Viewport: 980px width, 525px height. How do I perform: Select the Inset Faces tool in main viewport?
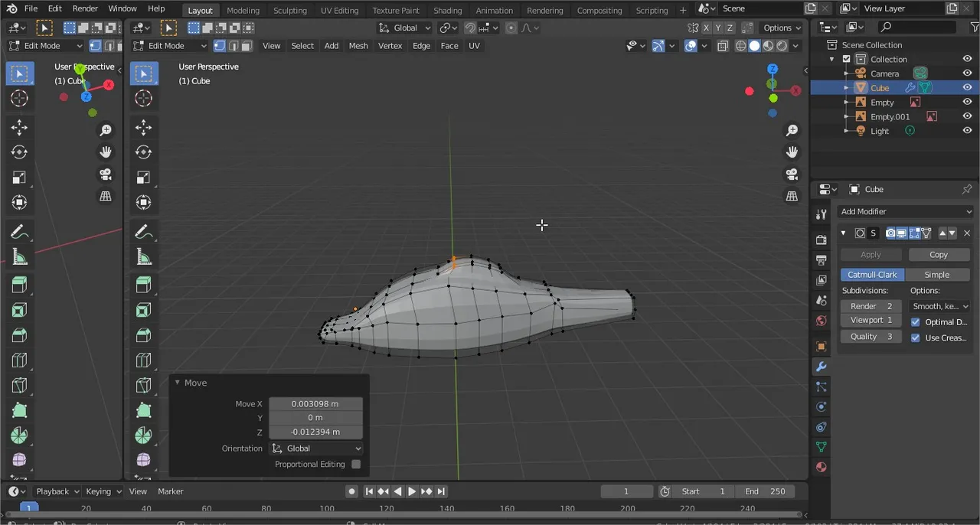(143, 310)
